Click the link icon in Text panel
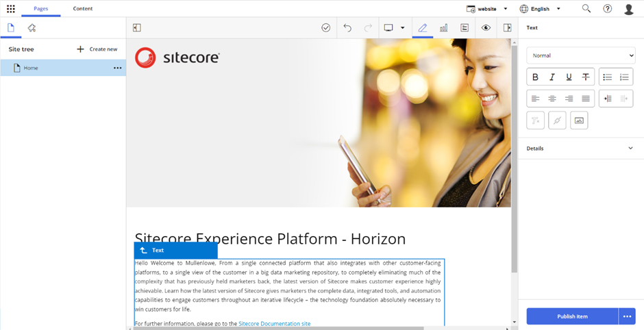 point(558,120)
